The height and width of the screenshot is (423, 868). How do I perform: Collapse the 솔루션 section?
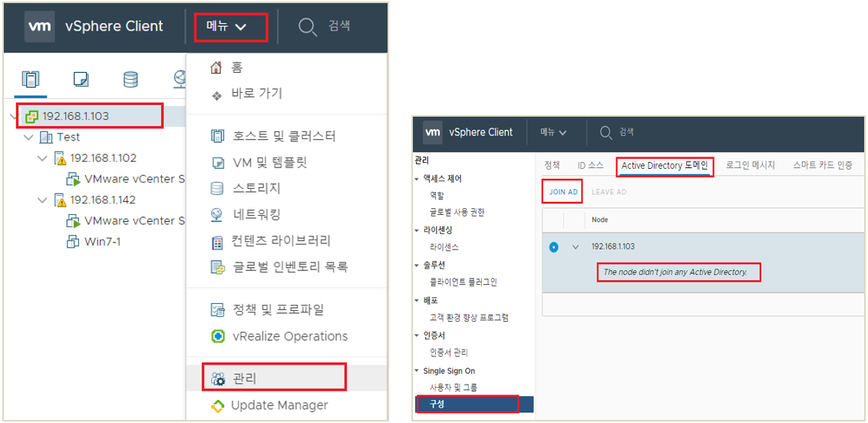(x=416, y=265)
